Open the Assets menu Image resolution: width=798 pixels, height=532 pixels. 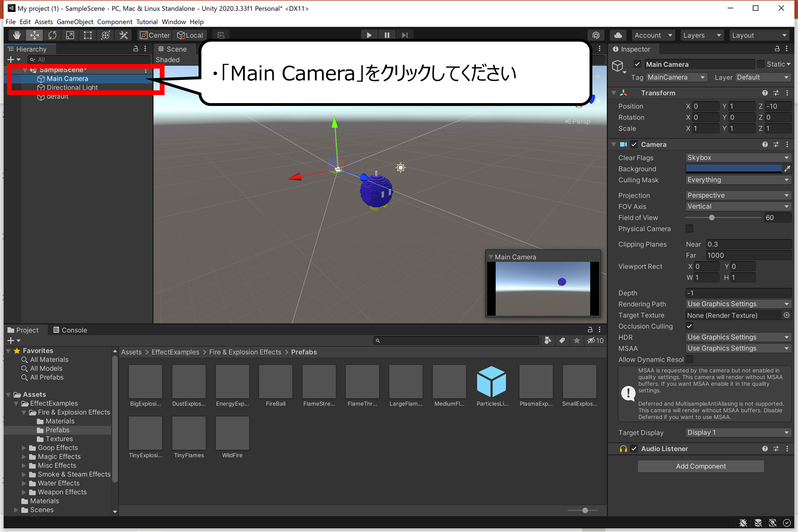[x=43, y=22]
